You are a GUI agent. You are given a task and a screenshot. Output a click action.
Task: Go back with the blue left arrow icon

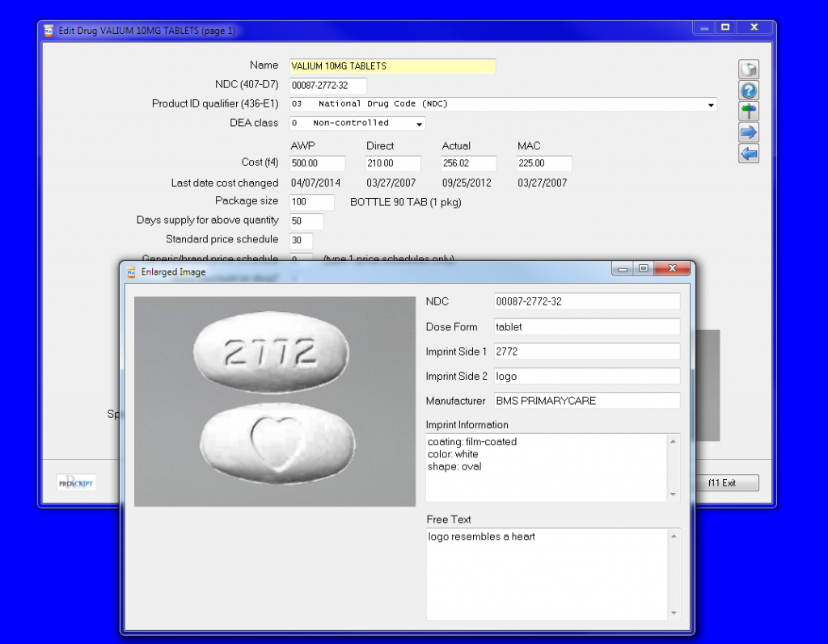coord(749,154)
